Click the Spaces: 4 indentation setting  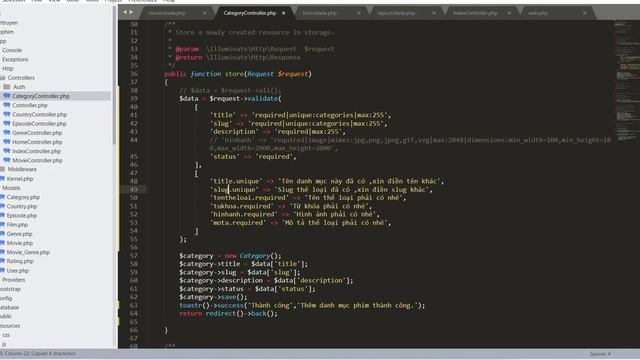[x=600, y=353]
